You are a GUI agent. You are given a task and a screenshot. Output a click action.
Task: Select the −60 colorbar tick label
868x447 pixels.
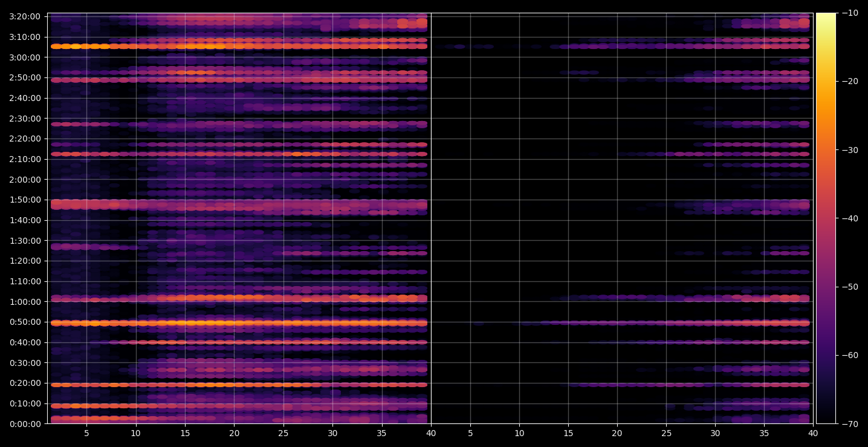point(849,355)
